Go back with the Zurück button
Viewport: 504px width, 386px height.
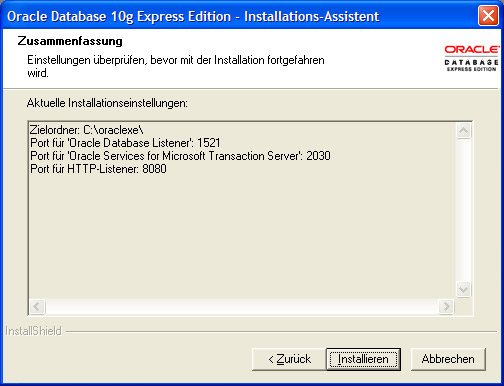289,359
